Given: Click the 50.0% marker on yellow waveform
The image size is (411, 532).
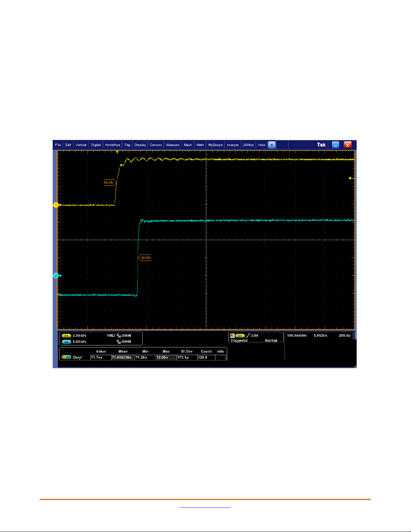Looking at the screenshot, I should [x=110, y=183].
